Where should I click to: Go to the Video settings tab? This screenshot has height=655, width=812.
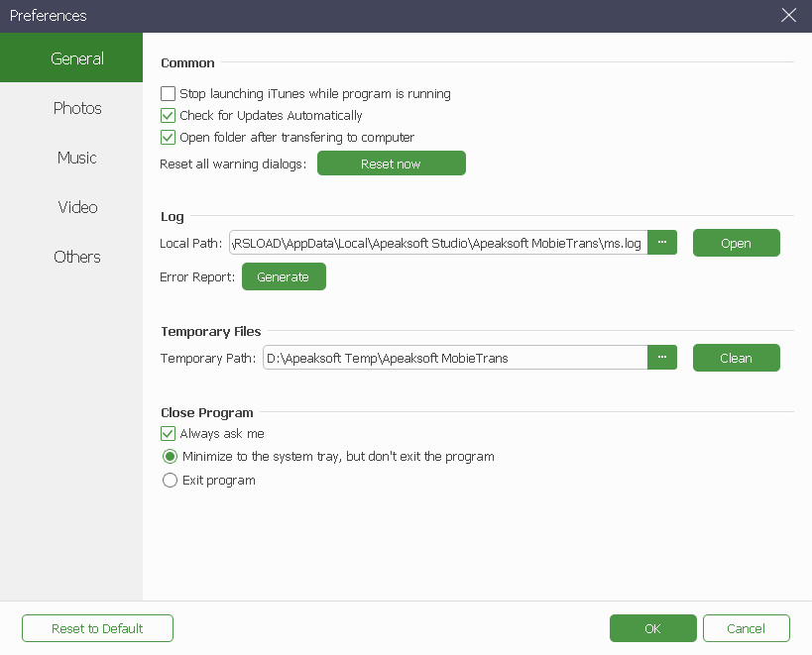[x=77, y=207]
